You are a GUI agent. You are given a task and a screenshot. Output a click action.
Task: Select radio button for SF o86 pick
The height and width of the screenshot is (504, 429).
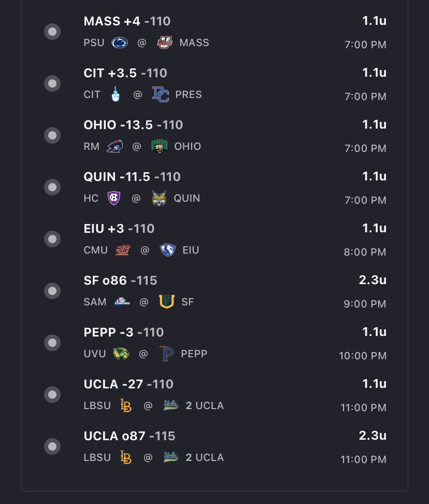tap(52, 291)
